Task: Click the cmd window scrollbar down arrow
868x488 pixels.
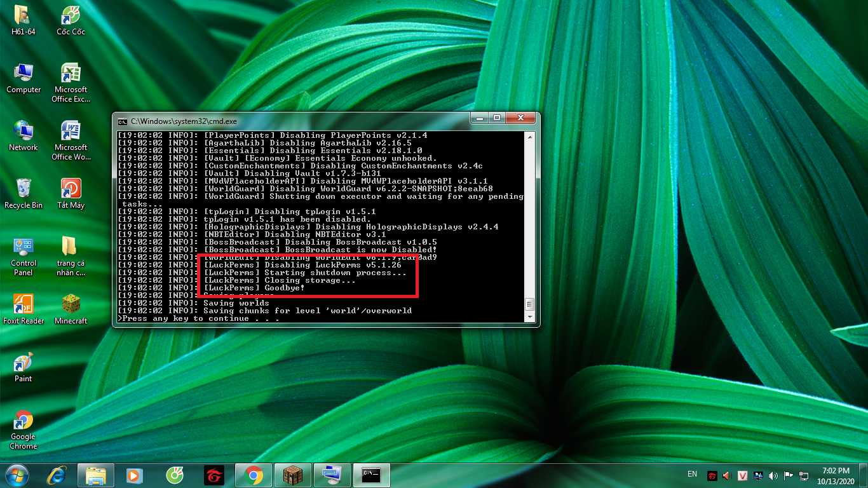Action: pyautogui.click(x=529, y=317)
